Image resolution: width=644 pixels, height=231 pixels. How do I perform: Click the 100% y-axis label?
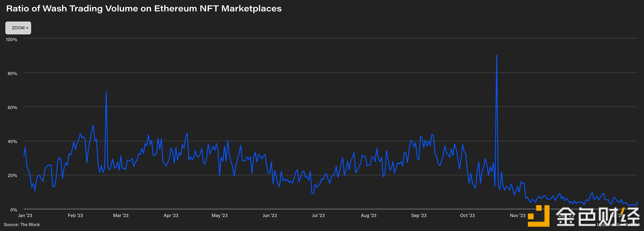point(12,40)
